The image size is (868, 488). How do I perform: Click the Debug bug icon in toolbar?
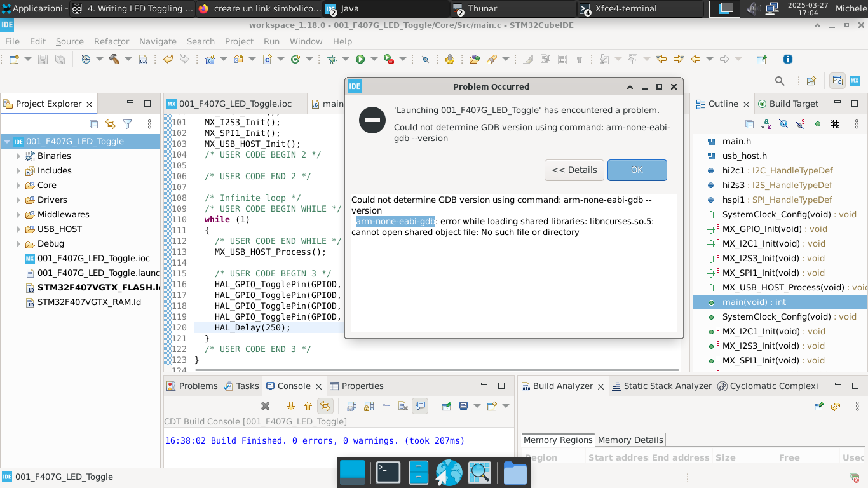tap(332, 59)
